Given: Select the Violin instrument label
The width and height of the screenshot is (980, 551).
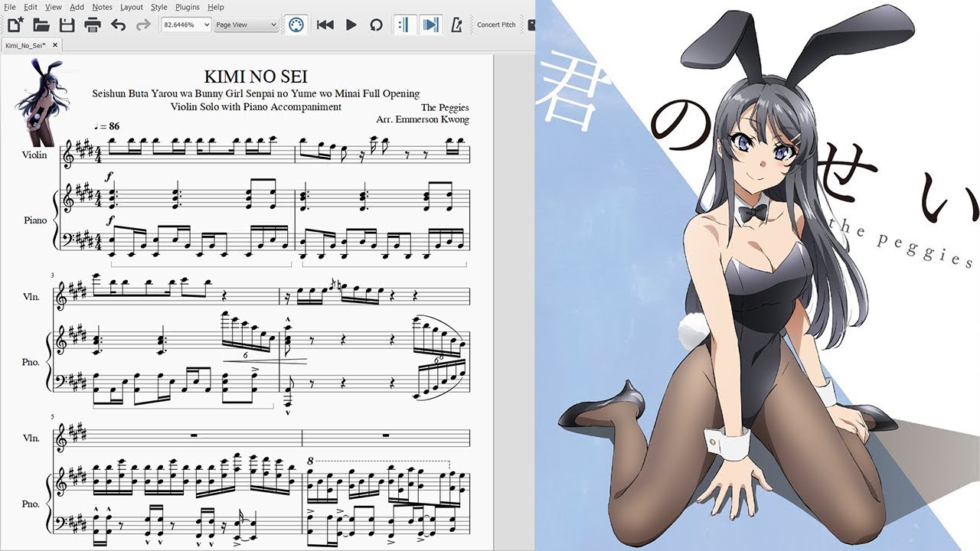Looking at the screenshot, I should [34, 155].
